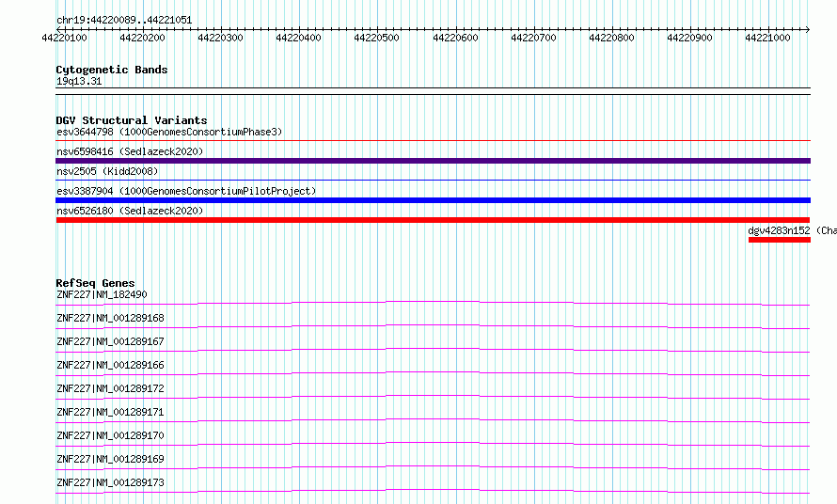Open variant label nsv2505 (Kidd2008)
This screenshot has width=837, height=504.
107,171
